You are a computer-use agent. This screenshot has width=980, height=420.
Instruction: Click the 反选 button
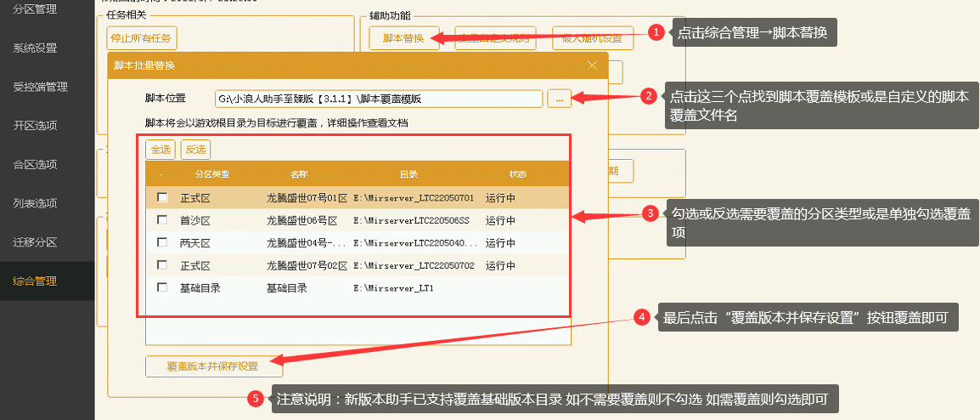pos(195,150)
